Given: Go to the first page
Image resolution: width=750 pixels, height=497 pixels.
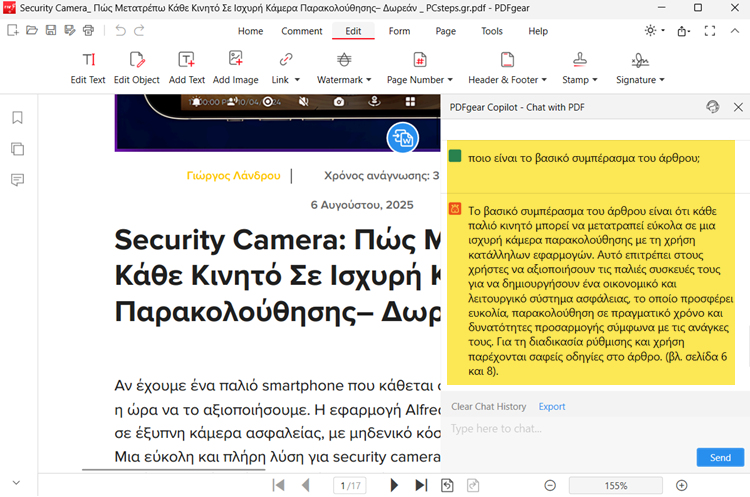Looking at the screenshot, I should [278, 486].
